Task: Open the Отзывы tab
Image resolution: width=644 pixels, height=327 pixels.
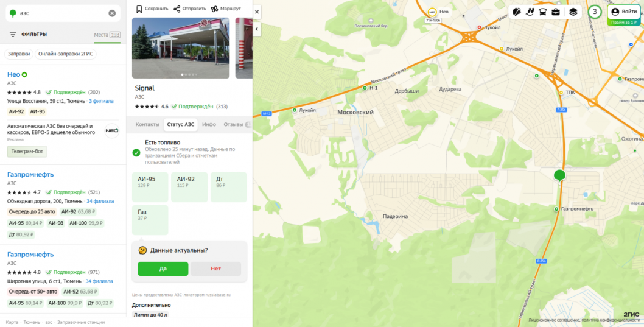Action: point(233,124)
